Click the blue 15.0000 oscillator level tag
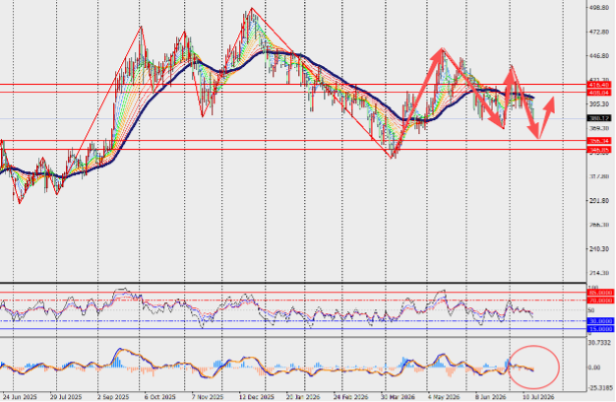The width and height of the screenshot is (616, 402). click(x=600, y=329)
